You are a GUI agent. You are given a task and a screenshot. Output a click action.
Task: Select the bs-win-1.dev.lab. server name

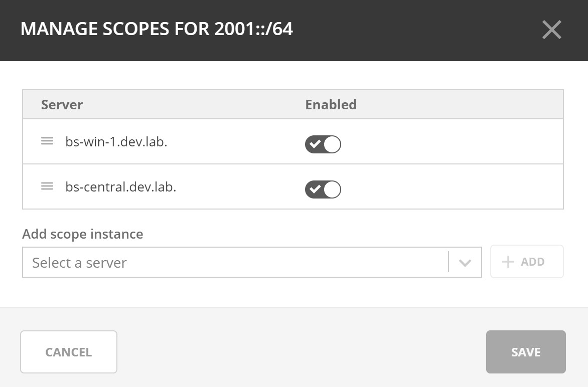(116, 142)
